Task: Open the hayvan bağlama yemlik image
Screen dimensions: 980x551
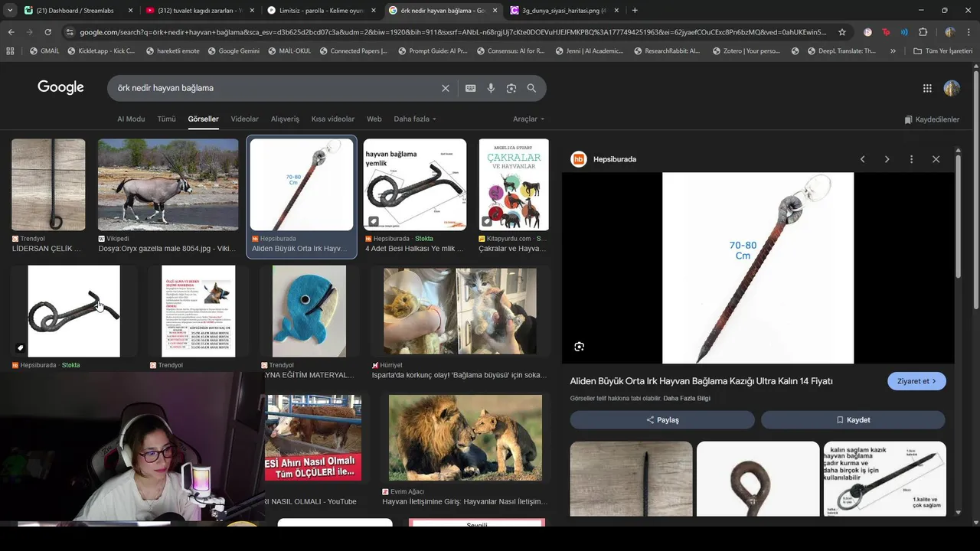Action: 415,184
